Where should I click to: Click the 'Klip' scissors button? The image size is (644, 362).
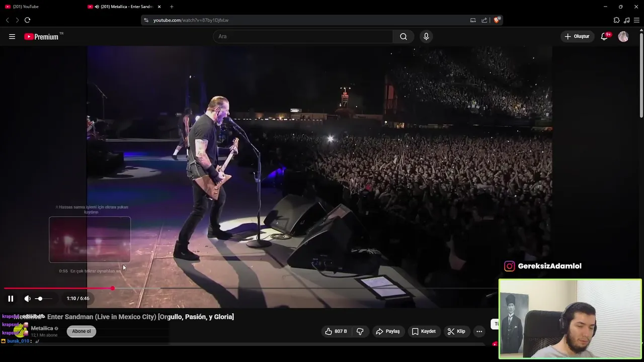coord(457,331)
